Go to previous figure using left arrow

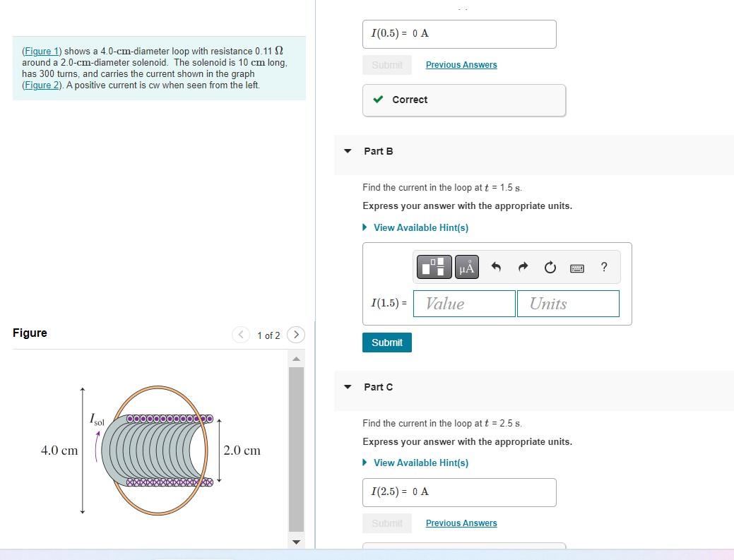pyautogui.click(x=241, y=335)
